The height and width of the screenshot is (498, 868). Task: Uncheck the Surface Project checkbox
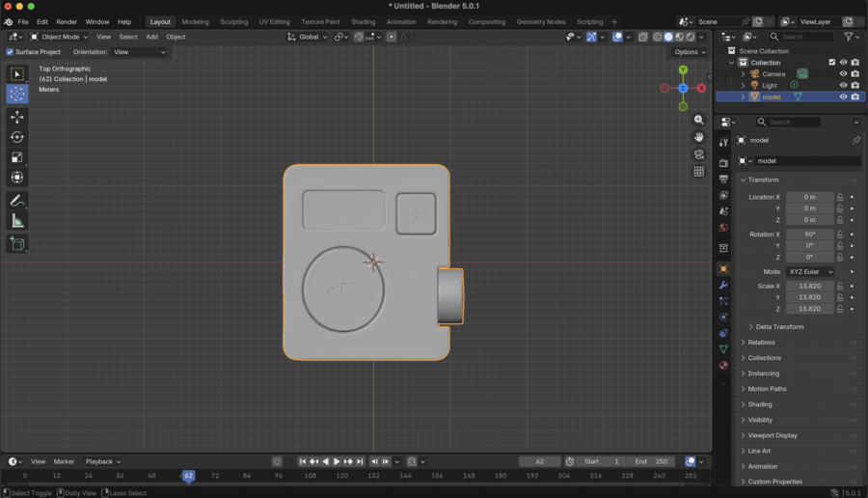pos(11,52)
